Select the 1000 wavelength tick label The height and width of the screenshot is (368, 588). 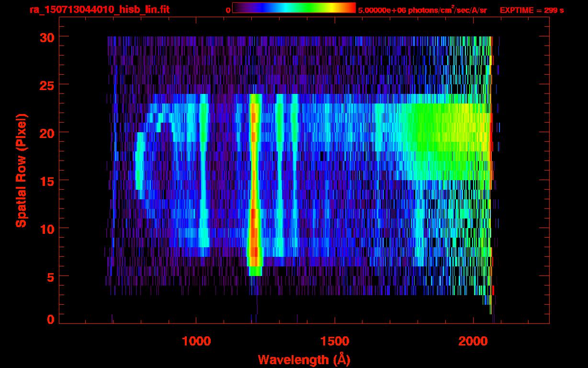click(196, 341)
